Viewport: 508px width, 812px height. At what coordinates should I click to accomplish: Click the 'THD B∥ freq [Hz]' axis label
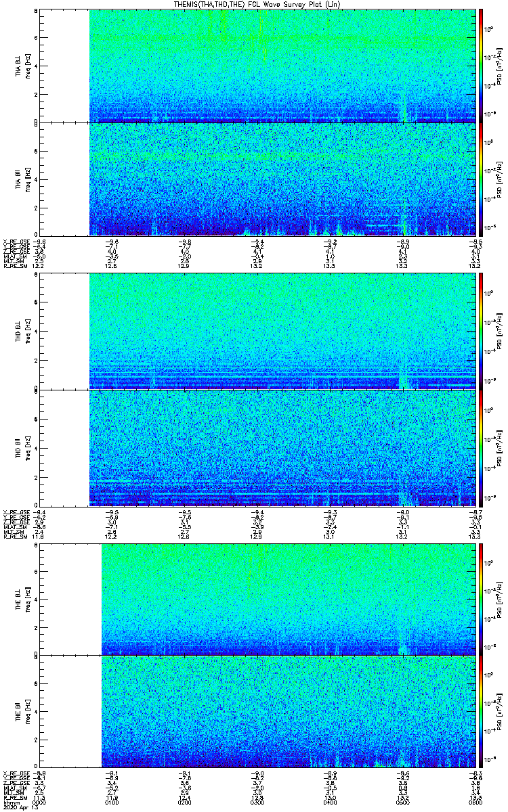click(x=22, y=447)
